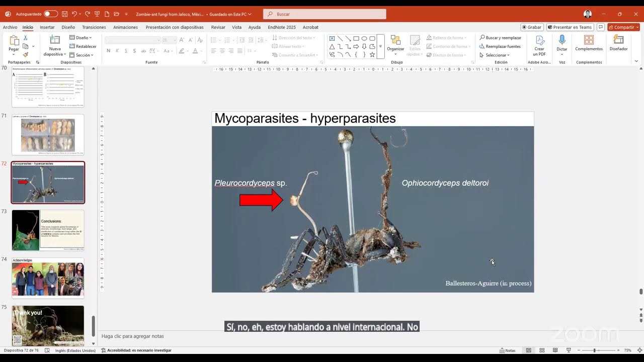The height and width of the screenshot is (362, 644).
Task: Customize the quick access toolbar
Action: pyautogui.click(x=126, y=14)
